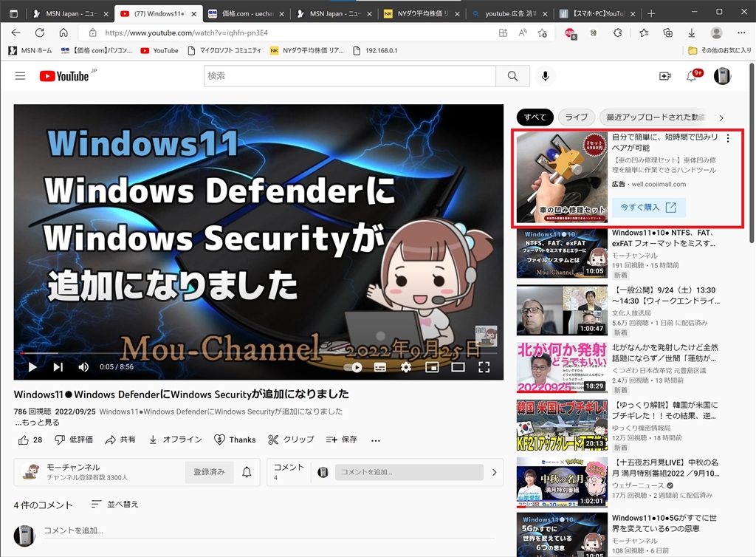Open the Create video icon
Screen dimensions: 756x557
665,76
